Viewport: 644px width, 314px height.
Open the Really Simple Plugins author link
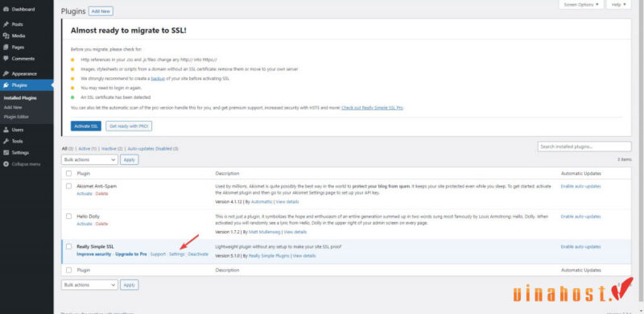pyautogui.click(x=269, y=256)
